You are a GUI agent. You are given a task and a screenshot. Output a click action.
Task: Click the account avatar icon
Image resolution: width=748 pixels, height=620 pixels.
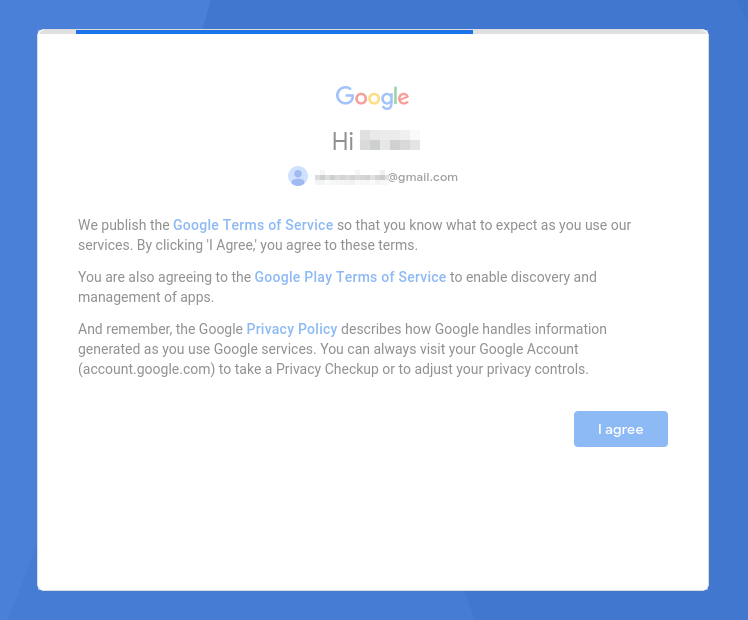tap(298, 176)
